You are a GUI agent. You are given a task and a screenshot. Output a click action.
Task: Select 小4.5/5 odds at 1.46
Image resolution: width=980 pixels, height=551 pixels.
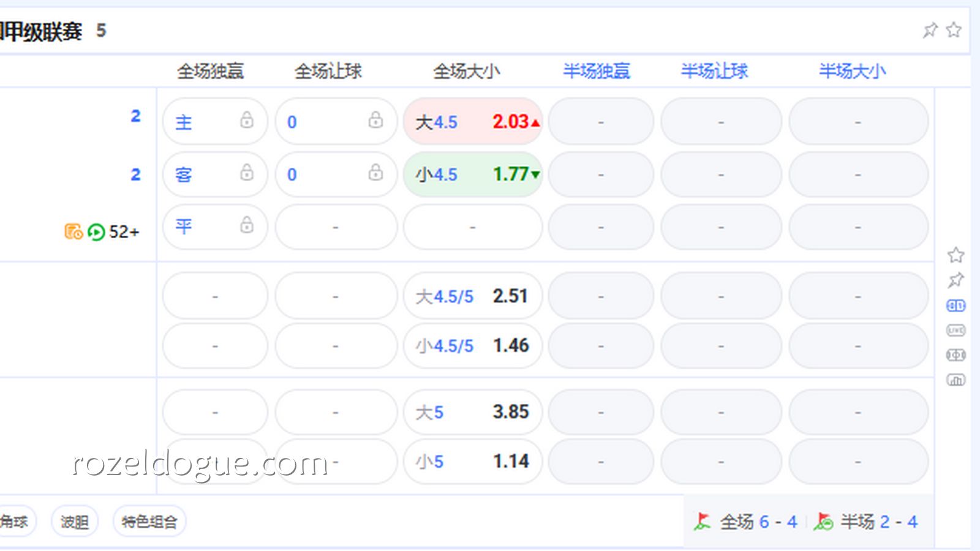click(473, 346)
